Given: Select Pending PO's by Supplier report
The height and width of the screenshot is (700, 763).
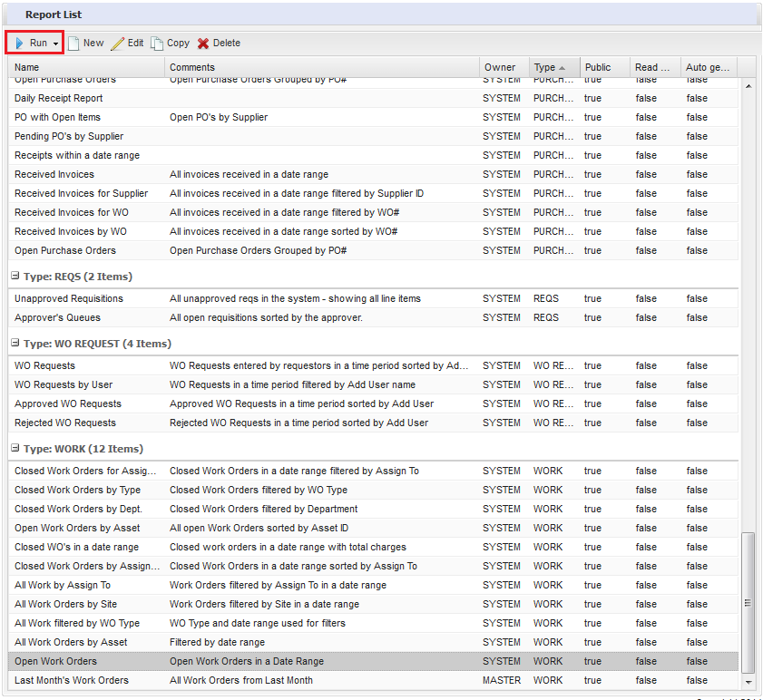Looking at the screenshot, I should point(373,136).
